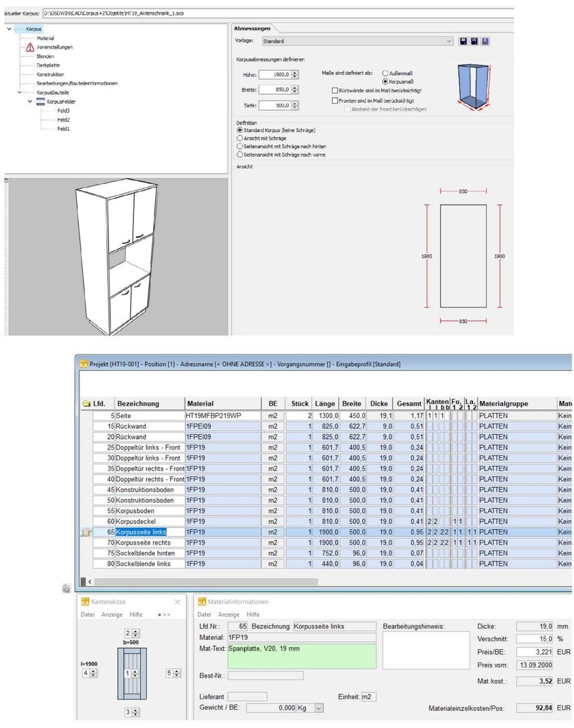Click the Preis/BE input field
The height and width of the screenshot is (728, 574).
point(534,652)
